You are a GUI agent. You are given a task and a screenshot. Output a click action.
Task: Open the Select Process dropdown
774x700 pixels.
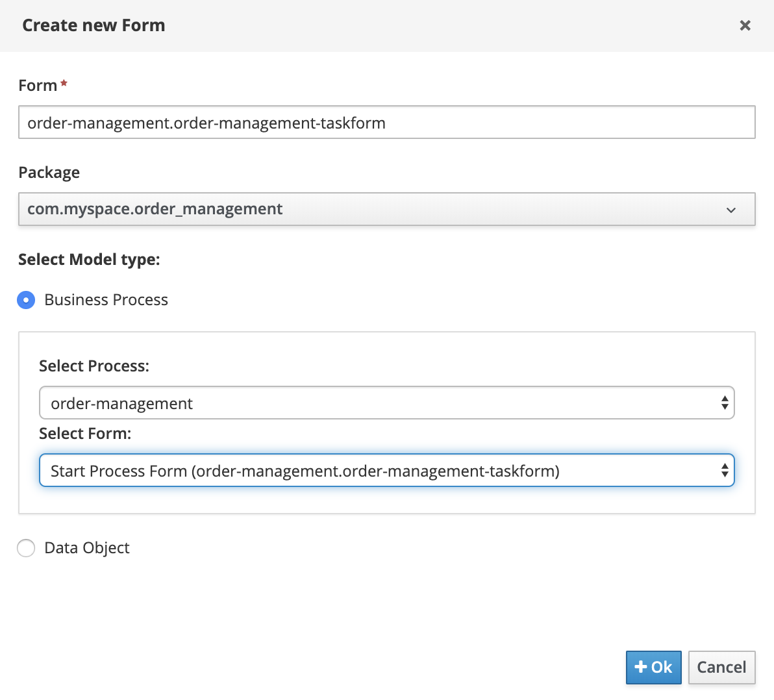pos(386,403)
